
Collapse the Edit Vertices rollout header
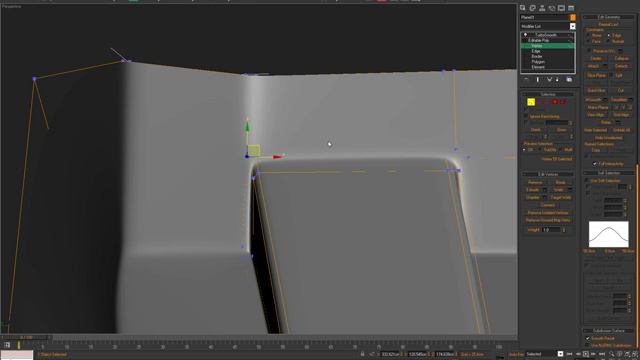click(x=548, y=174)
